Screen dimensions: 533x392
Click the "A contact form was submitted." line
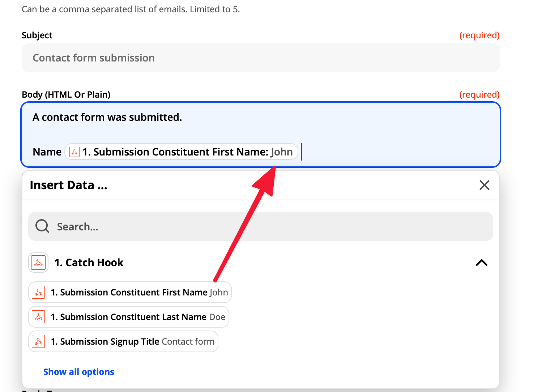tap(107, 117)
